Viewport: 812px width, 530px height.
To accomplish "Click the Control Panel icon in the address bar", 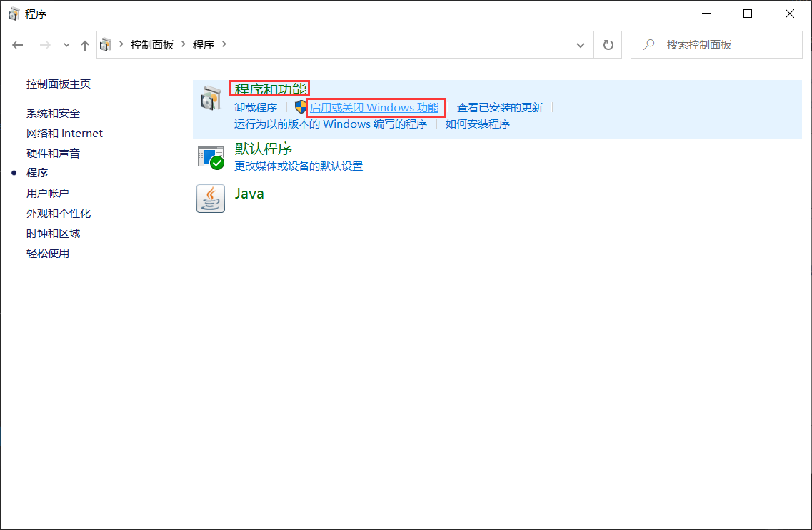I will tap(106, 44).
